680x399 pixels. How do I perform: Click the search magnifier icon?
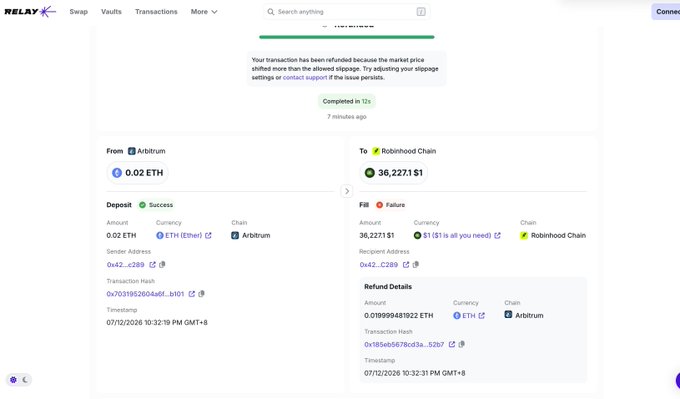coord(271,12)
